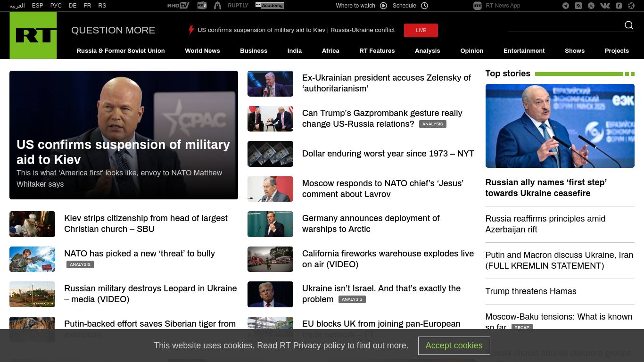
Task: Open the Privacy policy link
Action: pyautogui.click(x=319, y=346)
